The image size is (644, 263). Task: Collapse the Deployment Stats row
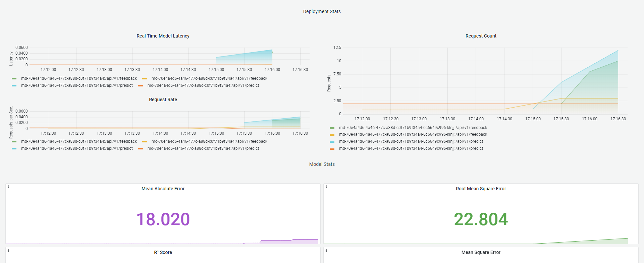click(322, 11)
